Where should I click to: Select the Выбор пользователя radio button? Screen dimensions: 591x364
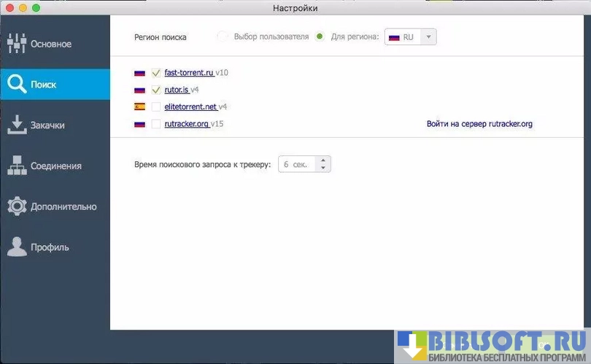click(223, 36)
